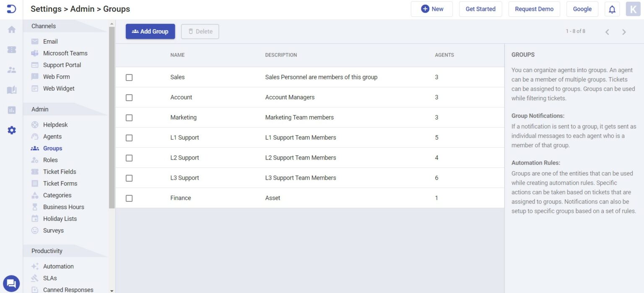Select the Finance group checkbox

(129, 198)
